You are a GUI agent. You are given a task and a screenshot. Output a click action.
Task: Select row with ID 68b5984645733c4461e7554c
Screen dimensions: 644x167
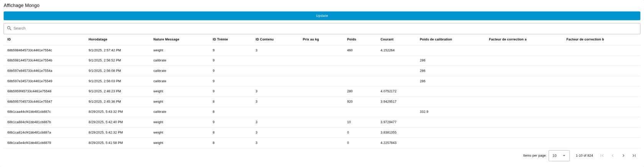tap(30, 50)
